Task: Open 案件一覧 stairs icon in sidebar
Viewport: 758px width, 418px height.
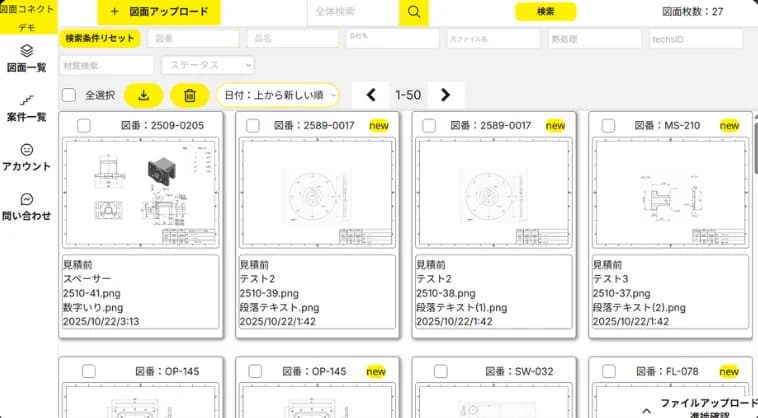Action: pyautogui.click(x=27, y=100)
